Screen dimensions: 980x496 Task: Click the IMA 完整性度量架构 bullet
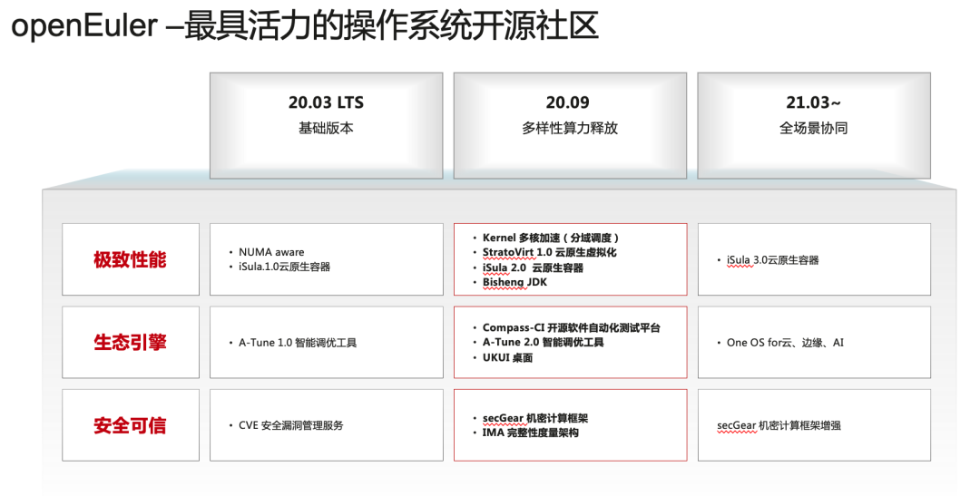[530, 433]
